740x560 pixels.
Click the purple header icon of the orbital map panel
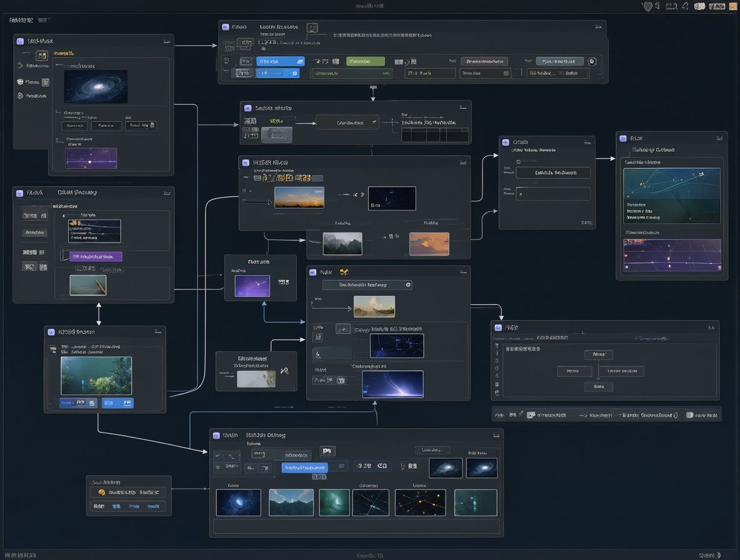(x=623, y=138)
